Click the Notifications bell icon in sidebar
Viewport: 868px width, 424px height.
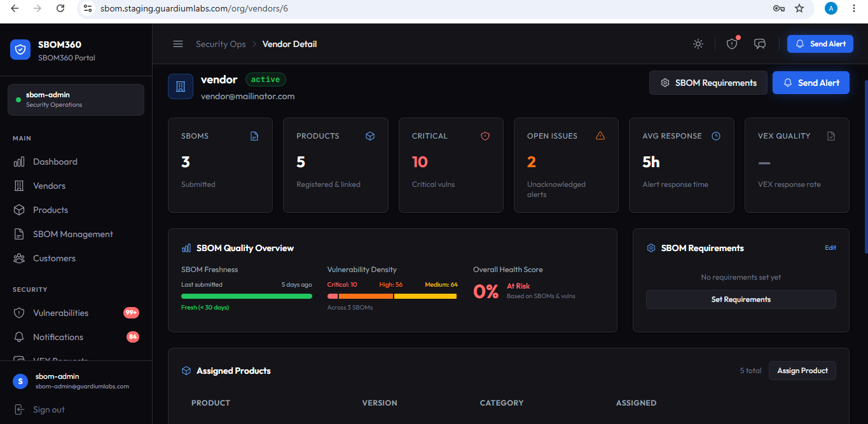point(20,338)
